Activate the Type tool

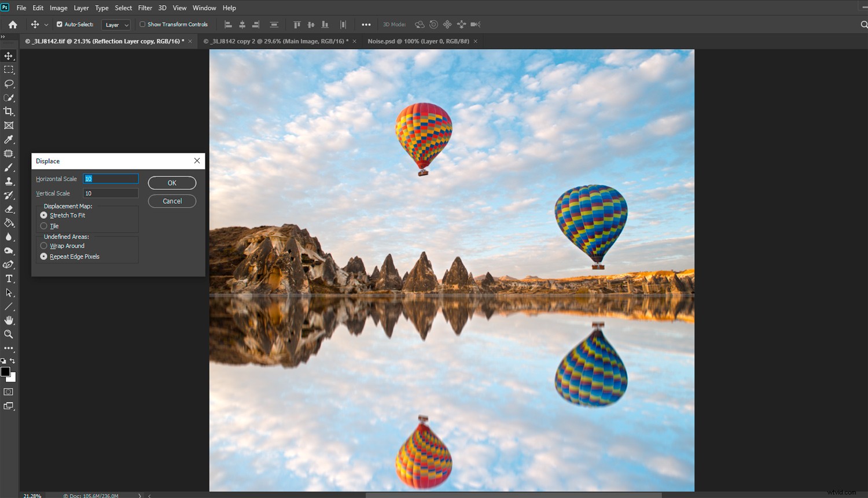tap(9, 278)
